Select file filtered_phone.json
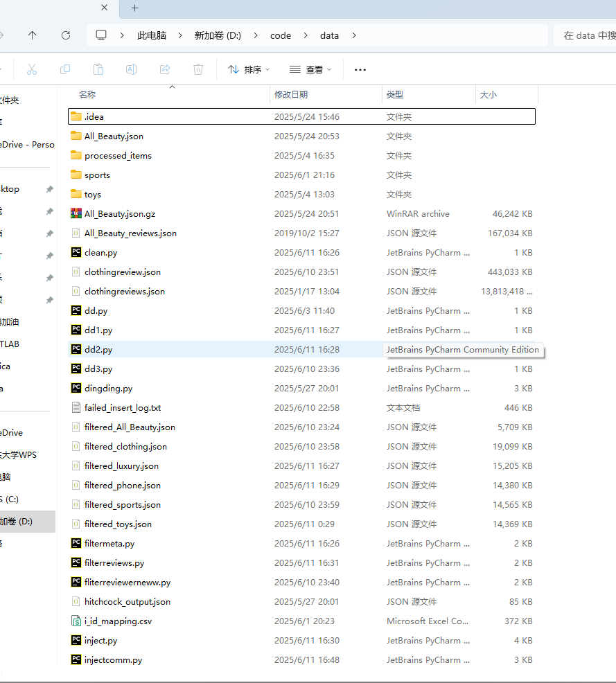Image resolution: width=616 pixels, height=683 pixels. (x=123, y=486)
